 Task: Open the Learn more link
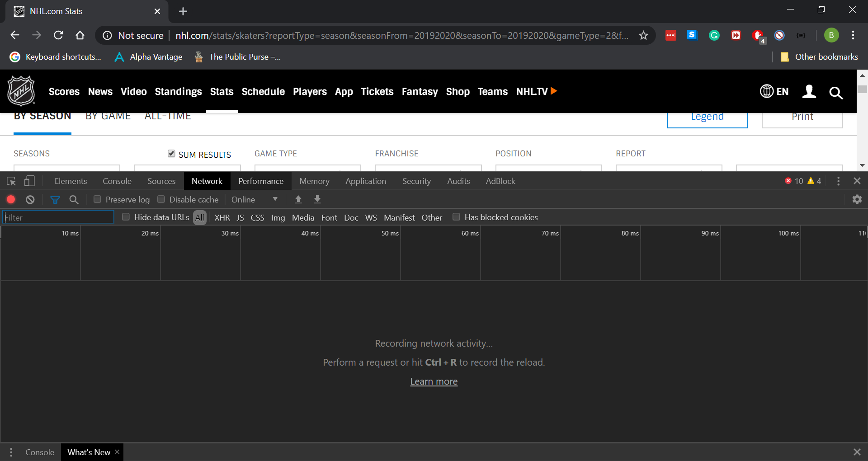tap(434, 381)
